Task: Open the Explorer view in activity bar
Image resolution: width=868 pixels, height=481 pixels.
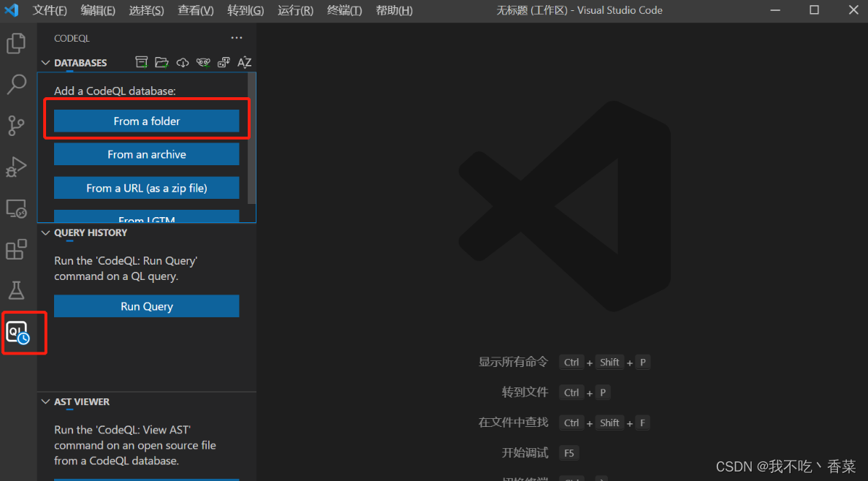Action: (x=16, y=43)
